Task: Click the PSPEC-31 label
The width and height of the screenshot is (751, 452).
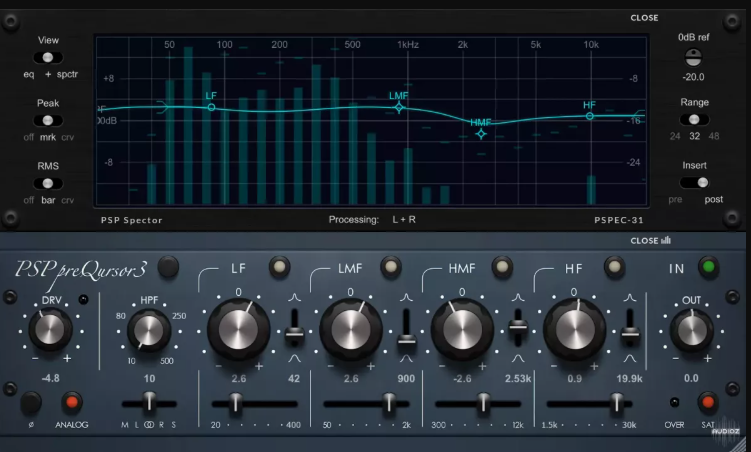Action: coord(619,220)
